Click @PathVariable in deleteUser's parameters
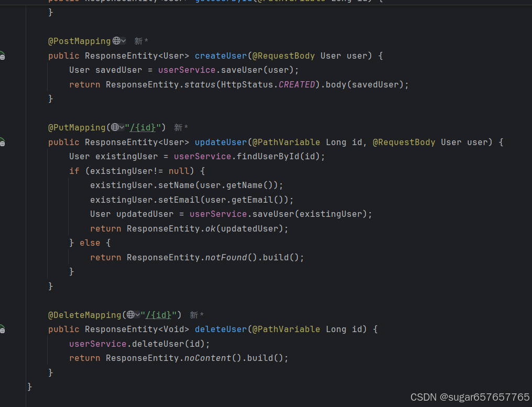This screenshot has width=532, height=407. coord(286,329)
